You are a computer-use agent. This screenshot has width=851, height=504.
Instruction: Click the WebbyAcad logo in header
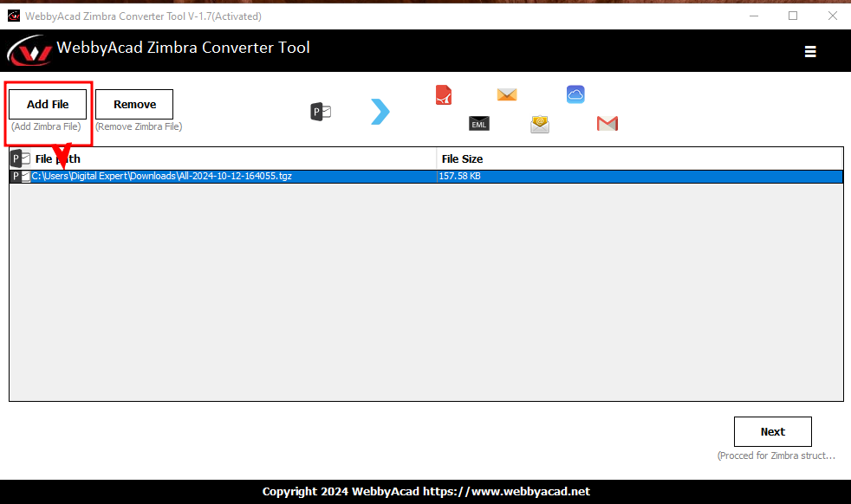(x=29, y=51)
